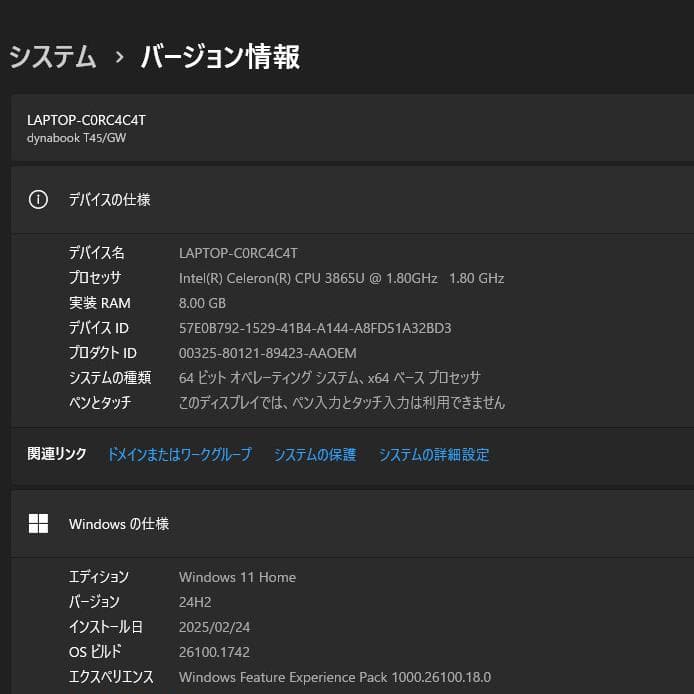Open ドメインまたはワークグループ link

pyautogui.click(x=180, y=455)
